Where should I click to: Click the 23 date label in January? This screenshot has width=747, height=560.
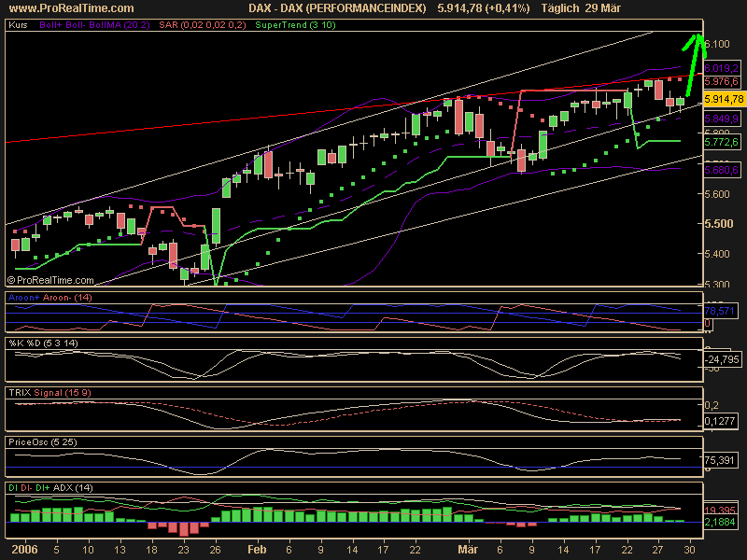coord(183,550)
